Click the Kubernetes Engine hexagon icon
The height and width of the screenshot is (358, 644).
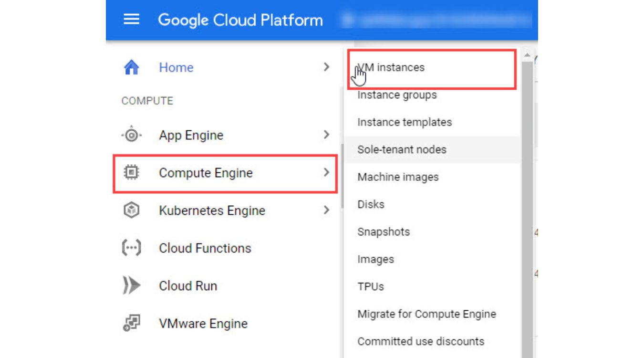[x=131, y=211]
